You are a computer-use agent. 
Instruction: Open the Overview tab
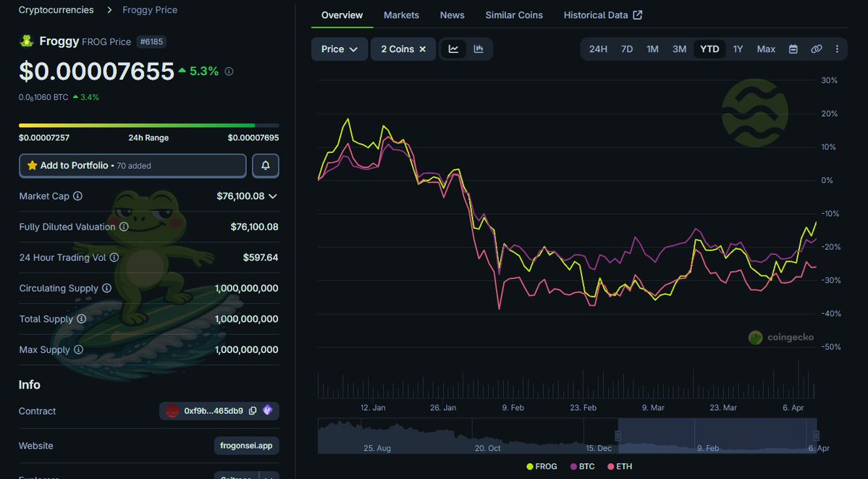(x=342, y=15)
